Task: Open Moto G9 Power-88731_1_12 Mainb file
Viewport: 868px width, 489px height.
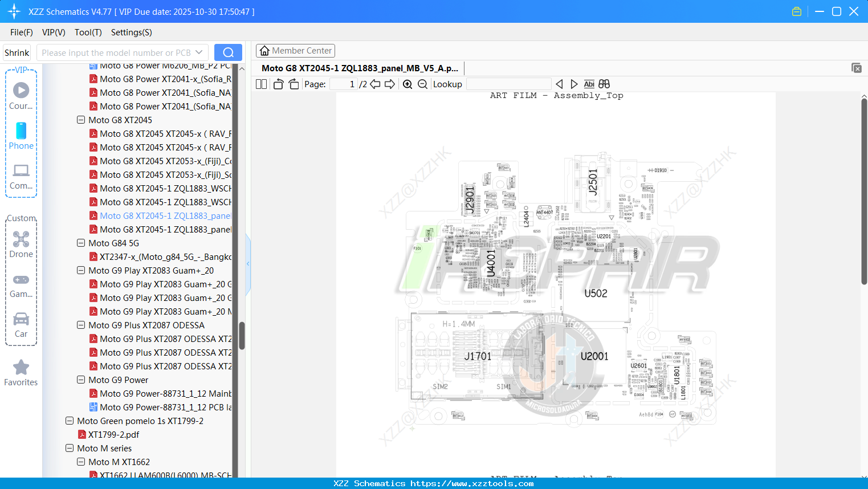Action: [165, 394]
